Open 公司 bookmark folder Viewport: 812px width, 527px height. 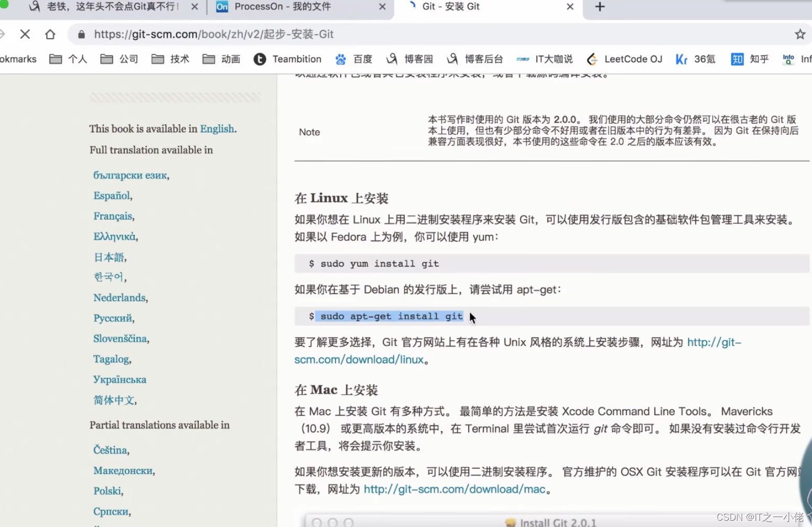(119, 59)
